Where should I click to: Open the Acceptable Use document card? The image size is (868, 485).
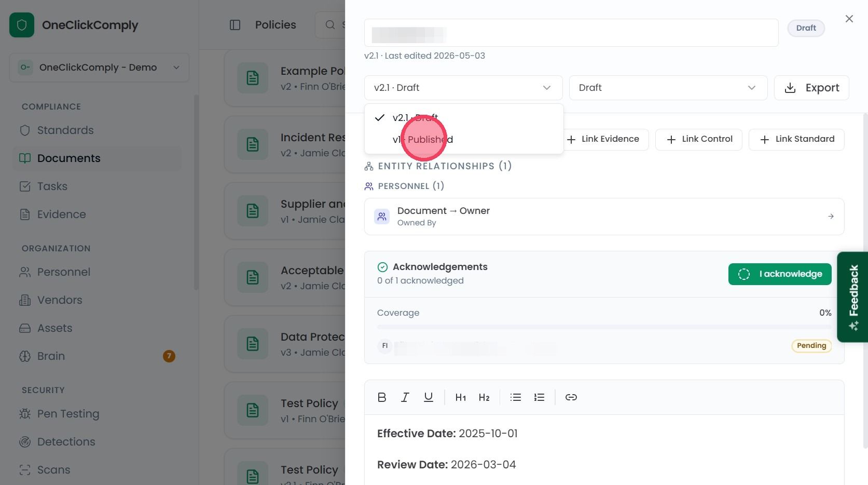[x=284, y=277]
